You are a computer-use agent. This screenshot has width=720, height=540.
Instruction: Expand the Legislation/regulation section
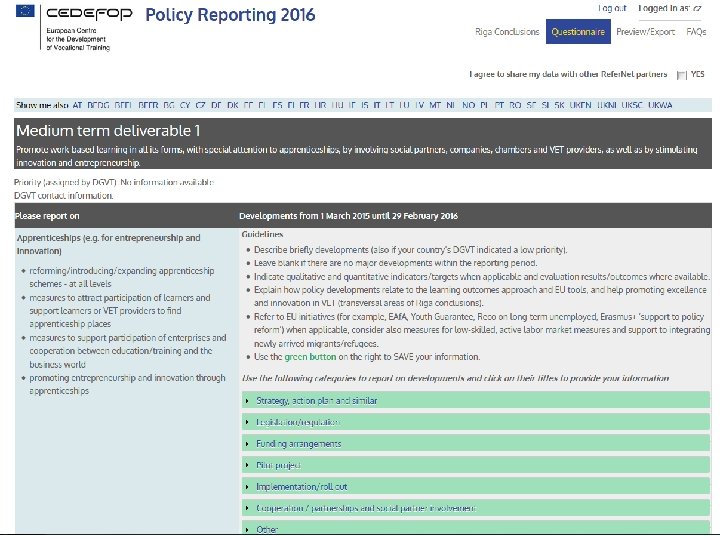click(476, 422)
